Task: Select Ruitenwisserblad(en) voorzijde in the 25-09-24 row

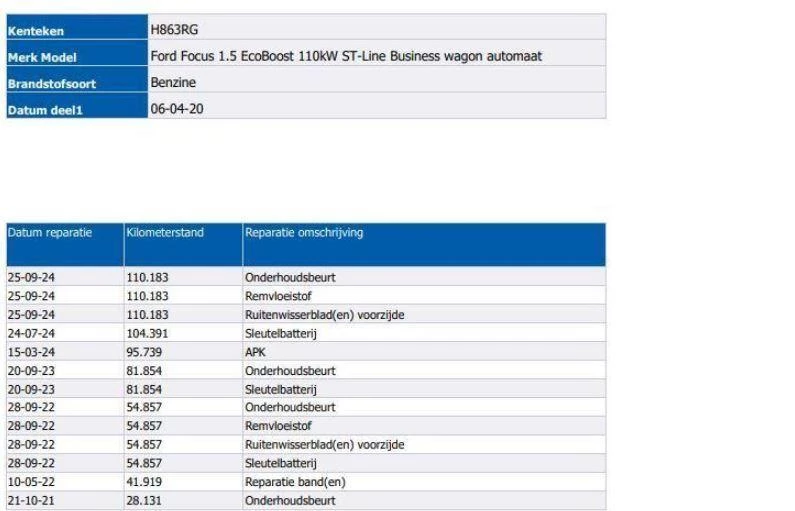Action: point(324,315)
